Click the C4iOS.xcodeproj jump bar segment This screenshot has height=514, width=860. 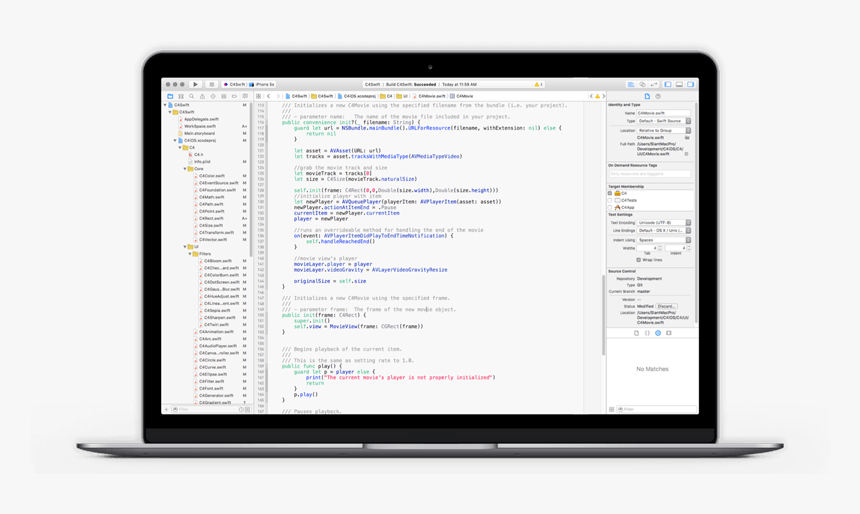click(357, 96)
